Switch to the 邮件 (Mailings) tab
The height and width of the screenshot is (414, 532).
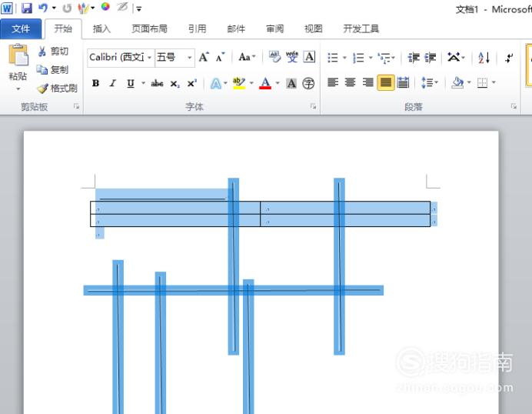pyautogui.click(x=236, y=29)
